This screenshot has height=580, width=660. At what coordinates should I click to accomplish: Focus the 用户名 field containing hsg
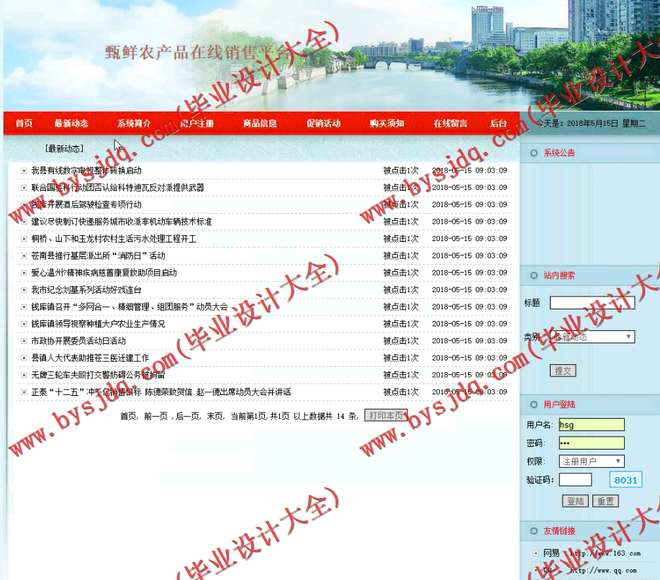click(592, 425)
